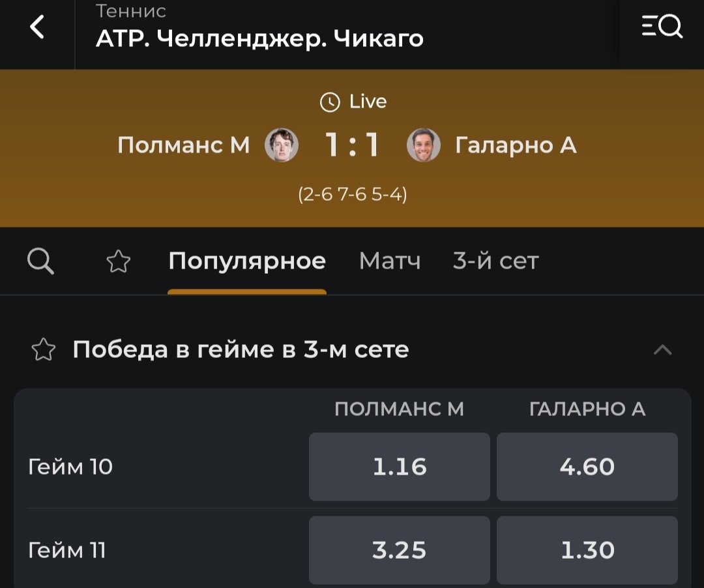Open market search magnifier icon
704x588 pixels.
[x=41, y=262]
